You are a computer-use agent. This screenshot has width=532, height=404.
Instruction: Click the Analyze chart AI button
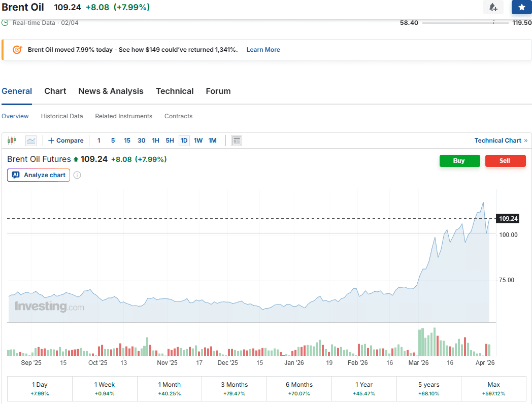click(x=39, y=175)
